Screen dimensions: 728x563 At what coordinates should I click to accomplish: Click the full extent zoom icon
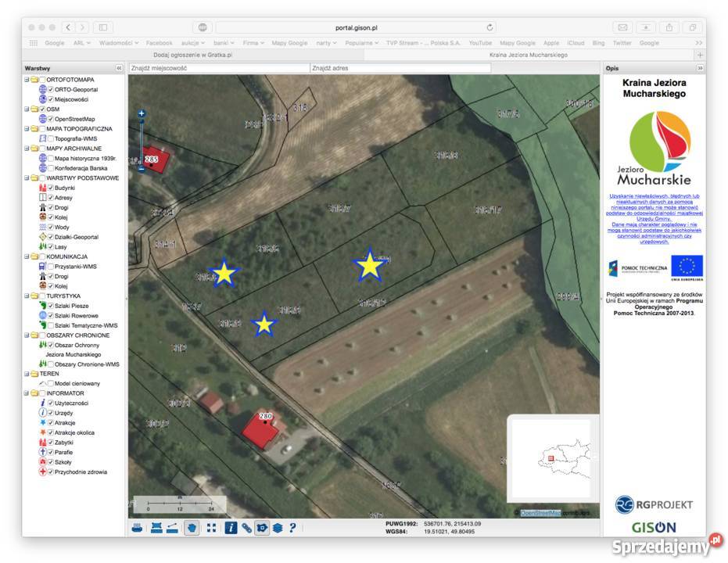(x=211, y=528)
